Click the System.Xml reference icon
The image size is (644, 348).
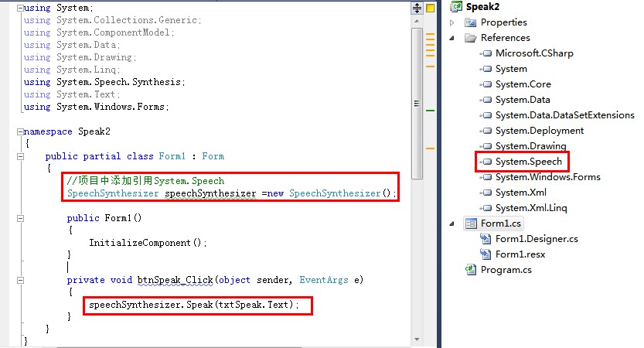(x=486, y=193)
